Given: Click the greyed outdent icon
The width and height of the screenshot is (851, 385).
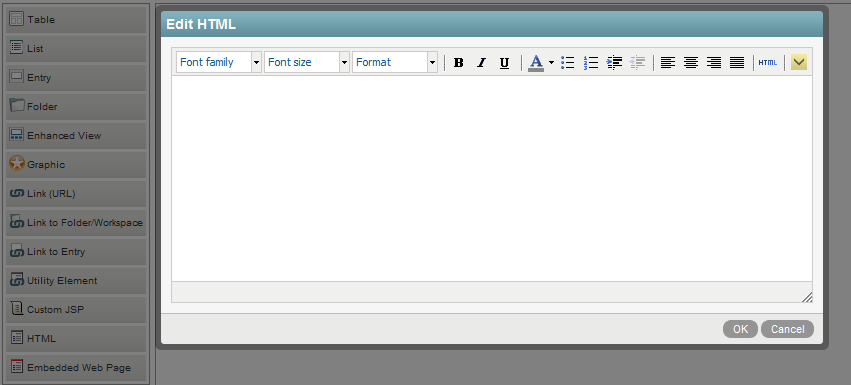Looking at the screenshot, I should coord(637,62).
